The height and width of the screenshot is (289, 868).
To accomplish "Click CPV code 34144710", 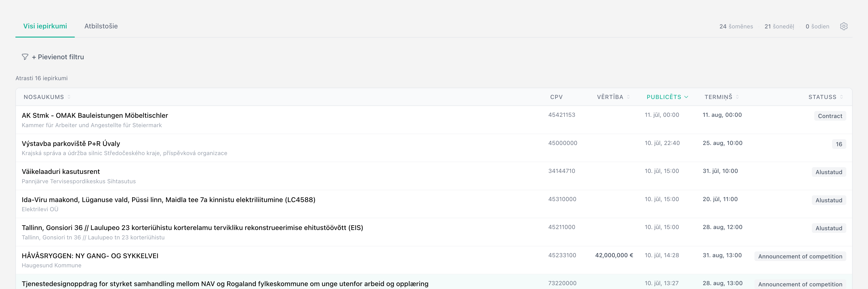I will click(562, 171).
